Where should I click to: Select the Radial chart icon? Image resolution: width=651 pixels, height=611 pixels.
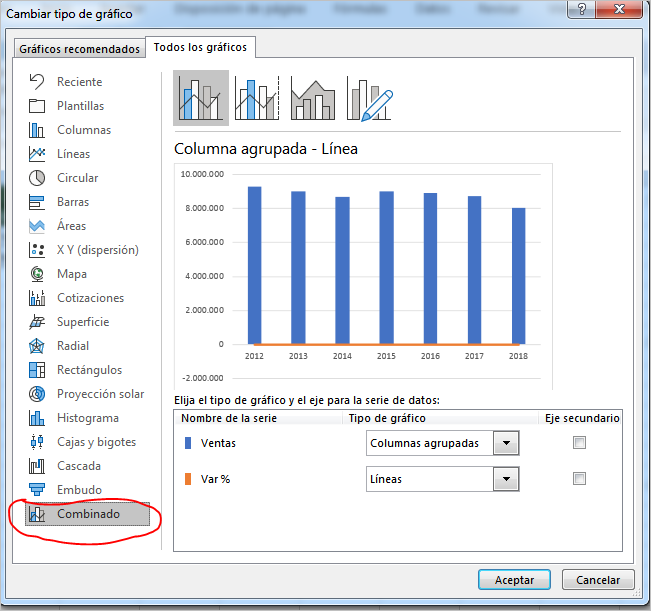pos(37,346)
